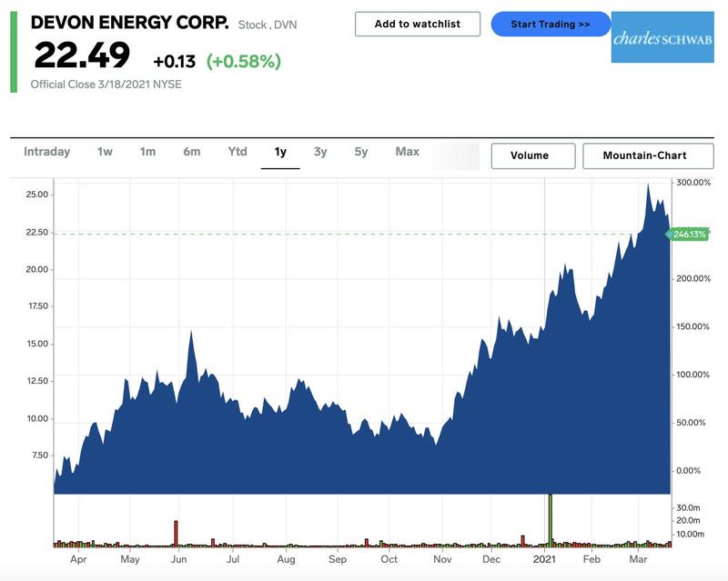The width and height of the screenshot is (728, 581).
Task: Switch to the Intraday tab
Action: (x=47, y=152)
